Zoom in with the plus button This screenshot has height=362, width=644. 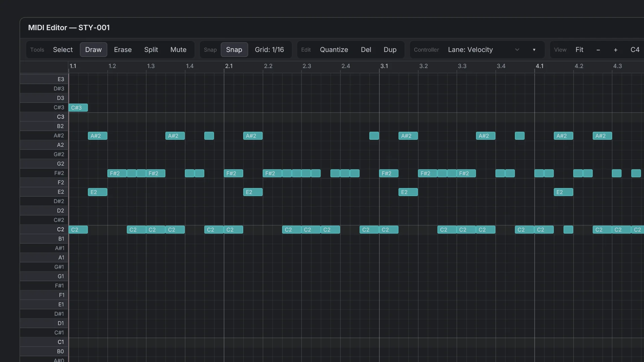pyautogui.click(x=615, y=50)
